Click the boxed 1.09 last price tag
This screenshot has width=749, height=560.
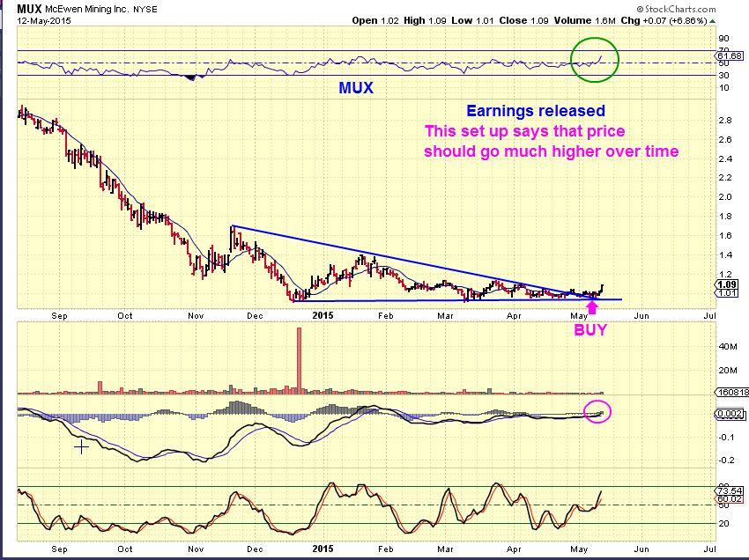pyautogui.click(x=727, y=284)
